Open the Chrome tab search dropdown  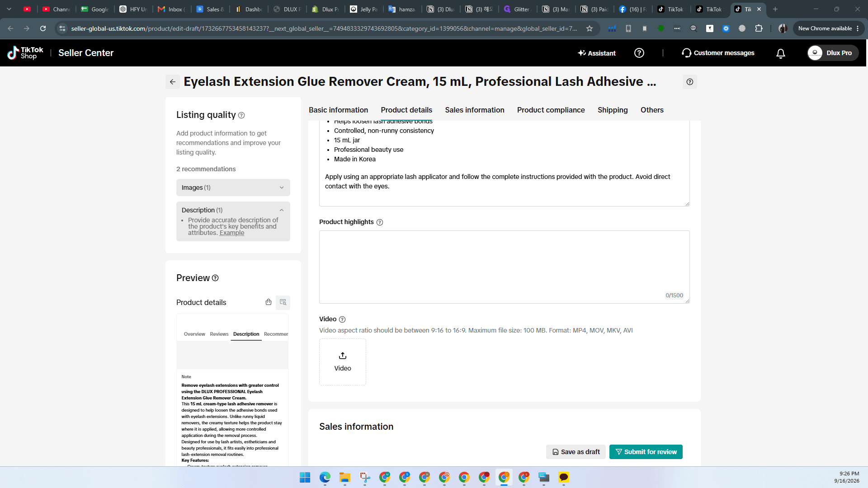click(9, 9)
